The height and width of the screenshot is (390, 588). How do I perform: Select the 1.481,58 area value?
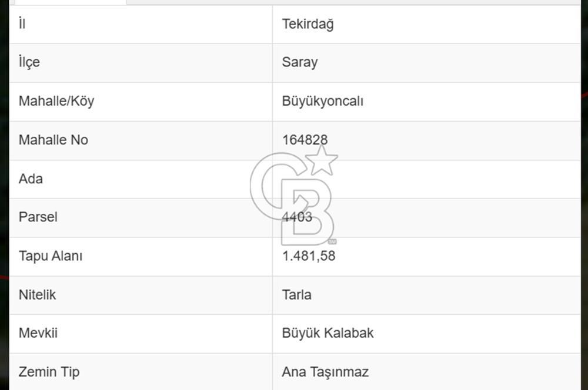[x=309, y=256]
